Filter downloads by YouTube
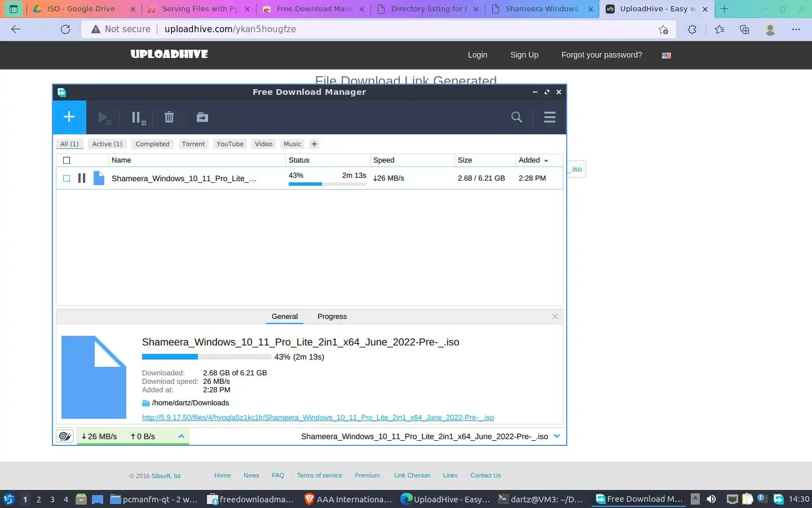Viewport: 812px width, 508px height. [230, 144]
